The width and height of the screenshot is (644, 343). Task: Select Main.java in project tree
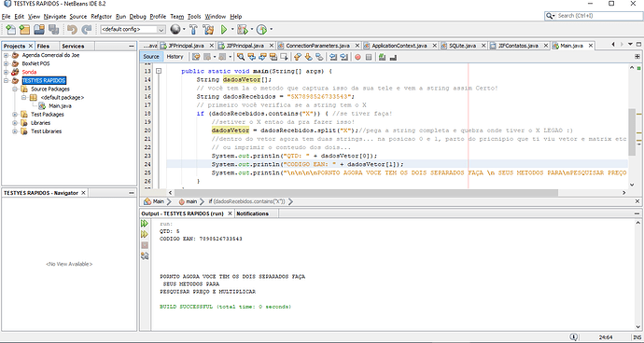[x=60, y=106]
